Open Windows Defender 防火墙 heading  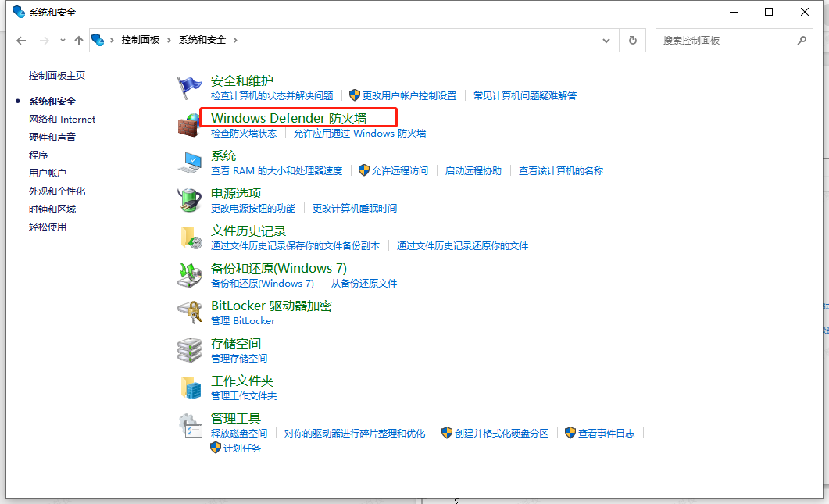[x=288, y=118]
